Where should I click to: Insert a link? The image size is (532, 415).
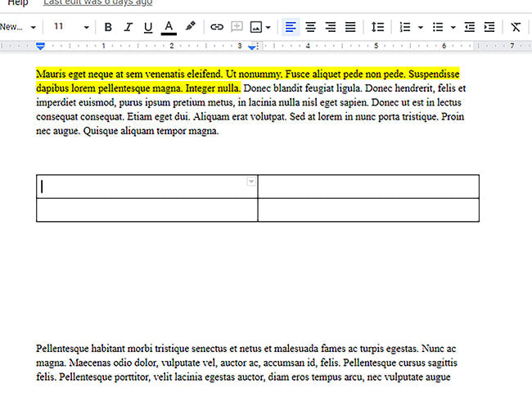click(217, 27)
